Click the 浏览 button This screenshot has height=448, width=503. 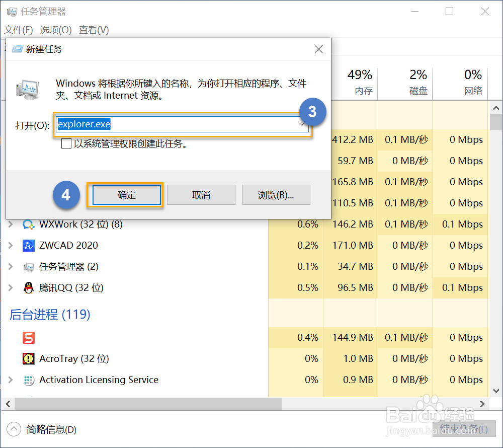pyautogui.click(x=277, y=195)
